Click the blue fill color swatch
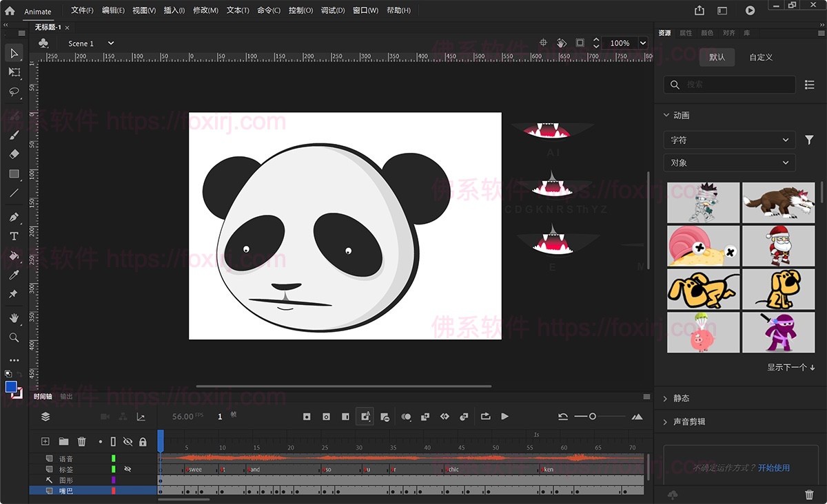The height and width of the screenshot is (504, 827). click(x=11, y=387)
